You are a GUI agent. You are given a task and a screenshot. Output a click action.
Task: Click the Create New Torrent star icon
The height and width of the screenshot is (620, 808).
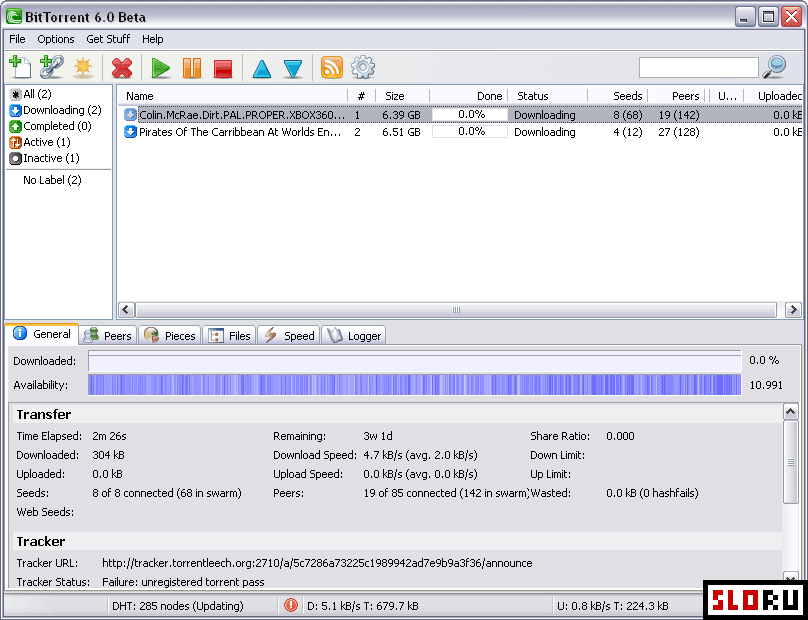point(83,68)
